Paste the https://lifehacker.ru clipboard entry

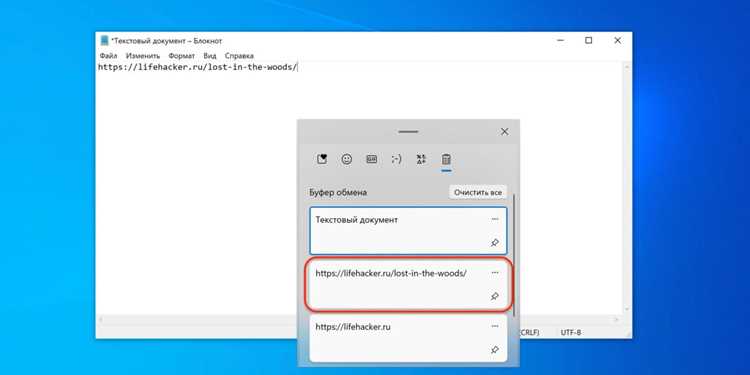point(408,338)
